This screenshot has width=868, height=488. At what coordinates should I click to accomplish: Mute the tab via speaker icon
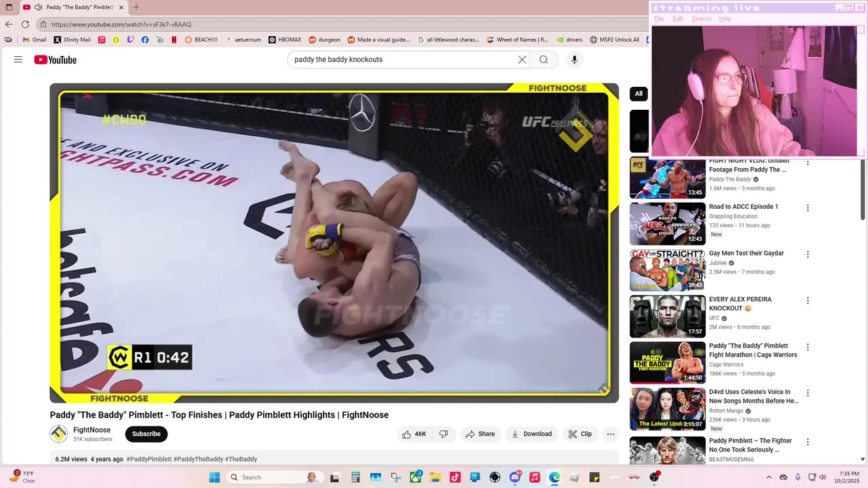click(38, 7)
